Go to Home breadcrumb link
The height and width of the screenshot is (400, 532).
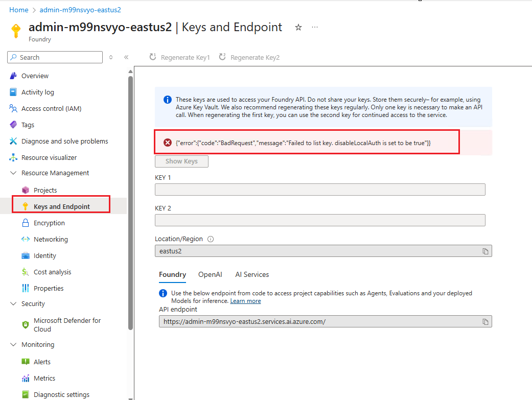19,10
